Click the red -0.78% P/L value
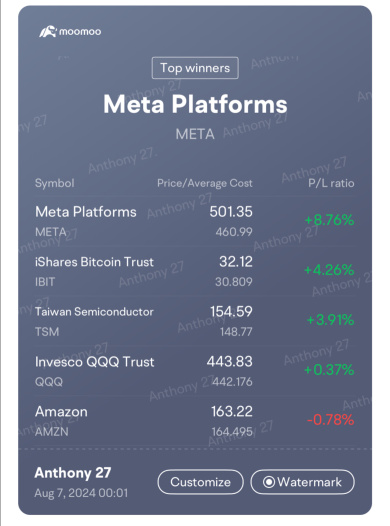 tap(331, 420)
